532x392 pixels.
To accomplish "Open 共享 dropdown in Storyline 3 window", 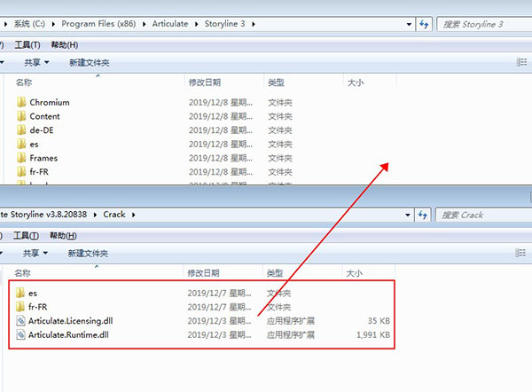I will pyautogui.click(x=36, y=62).
